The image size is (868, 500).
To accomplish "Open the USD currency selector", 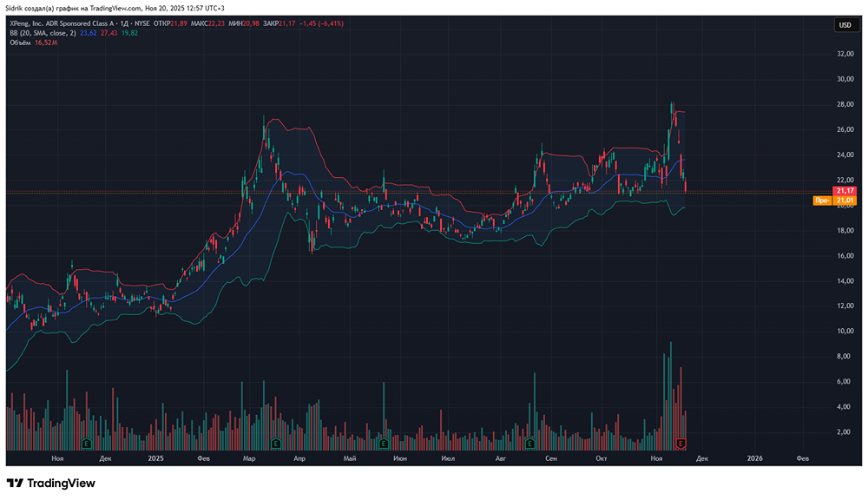I will (844, 25).
